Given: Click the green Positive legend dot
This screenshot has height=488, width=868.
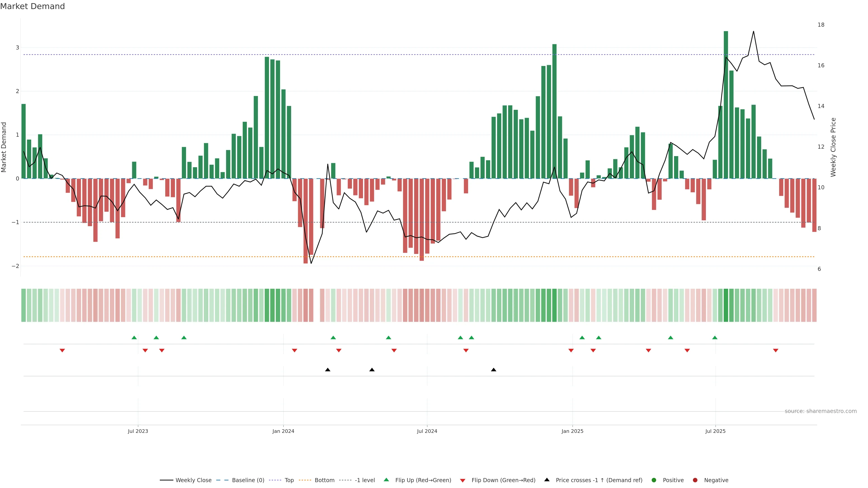Looking at the screenshot, I should pyautogui.click(x=654, y=480).
